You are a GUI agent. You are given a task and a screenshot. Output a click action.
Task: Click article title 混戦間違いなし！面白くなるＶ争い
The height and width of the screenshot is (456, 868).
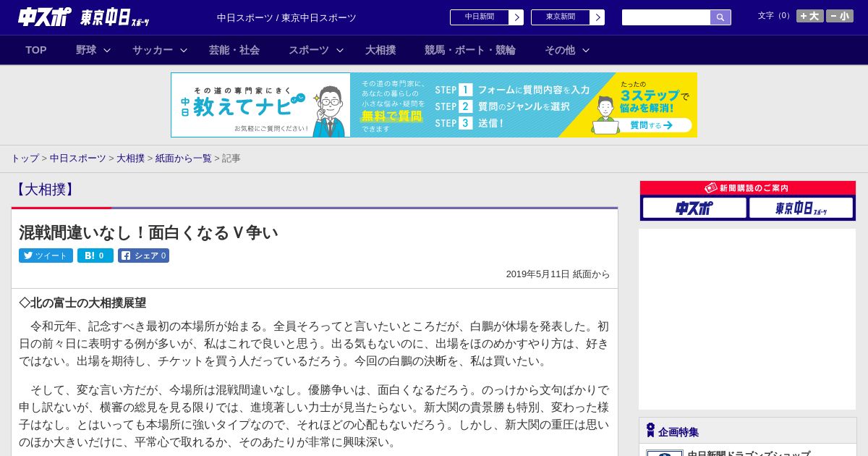tap(148, 232)
